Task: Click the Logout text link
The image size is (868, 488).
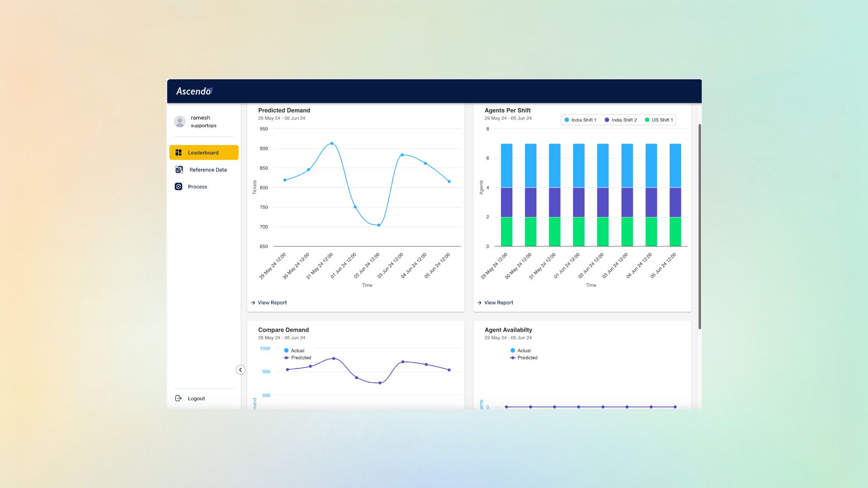Action: tap(196, 399)
